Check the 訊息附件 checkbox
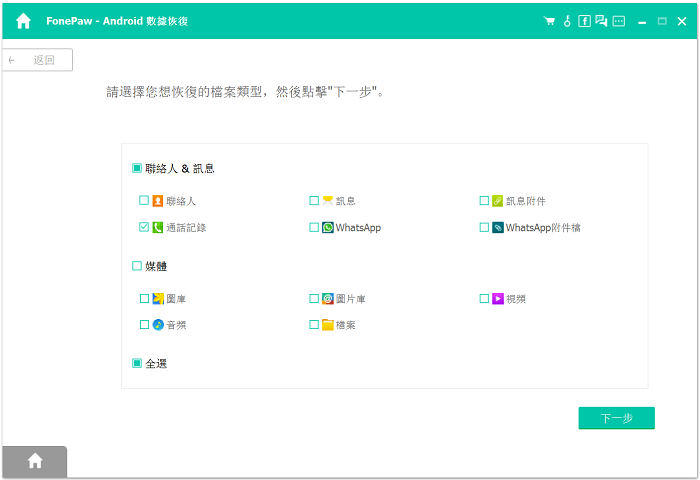This screenshot has height=480, width=700. pos(484,200)
